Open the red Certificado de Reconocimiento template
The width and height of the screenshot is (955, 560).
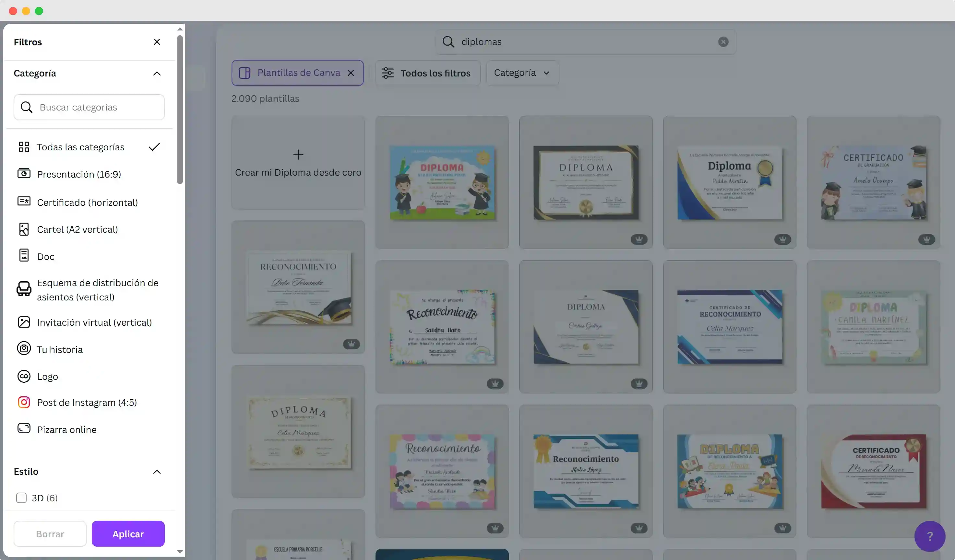tap(874, 471)
